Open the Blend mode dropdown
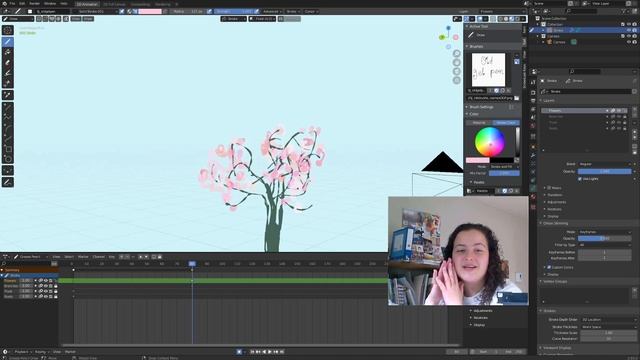Screen dimensions: 640x360 (604, 164)
